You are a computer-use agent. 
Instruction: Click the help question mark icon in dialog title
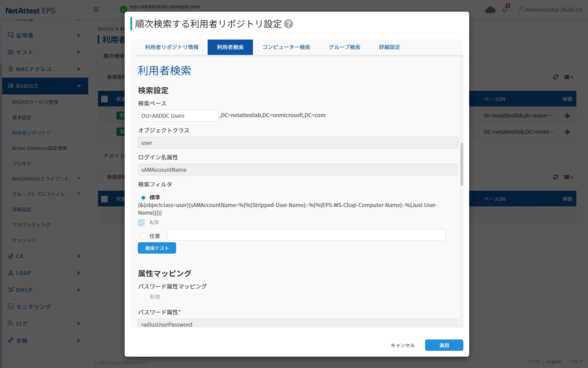click(x=288, y=24)
